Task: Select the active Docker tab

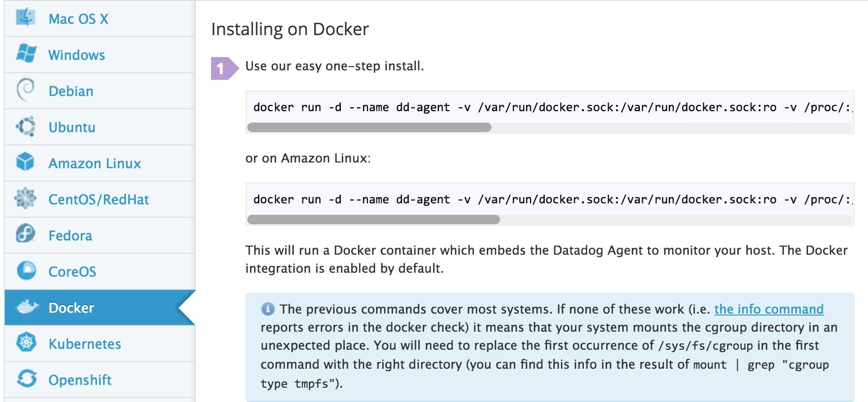Action: [100, 307]
